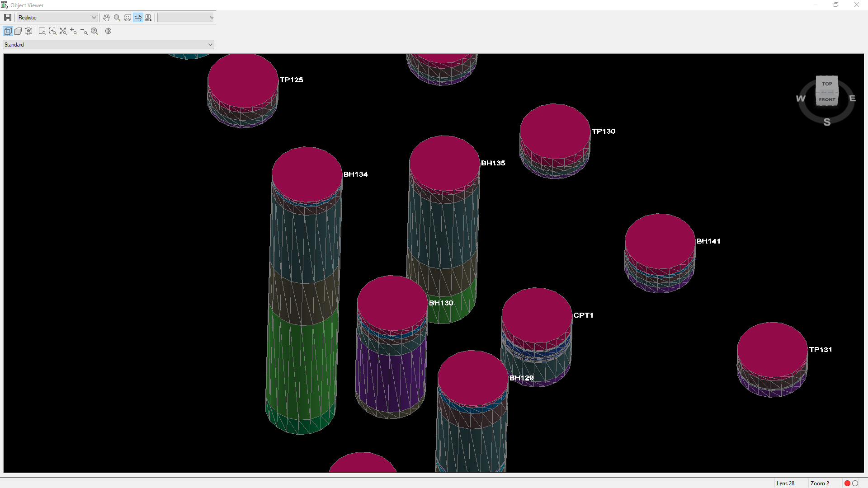868x488 pixels.
Task: Click TOP on the navigation cube
Action: coord(826,84)
